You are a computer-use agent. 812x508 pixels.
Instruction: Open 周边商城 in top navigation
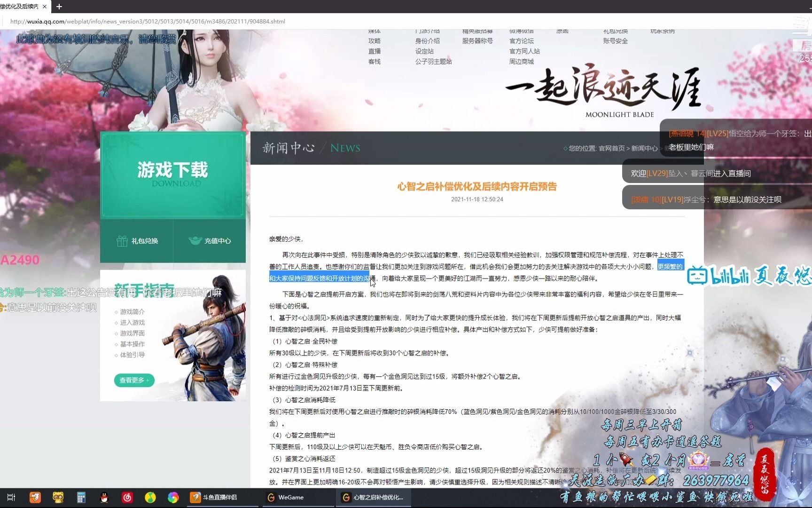[x=522, y=62]
